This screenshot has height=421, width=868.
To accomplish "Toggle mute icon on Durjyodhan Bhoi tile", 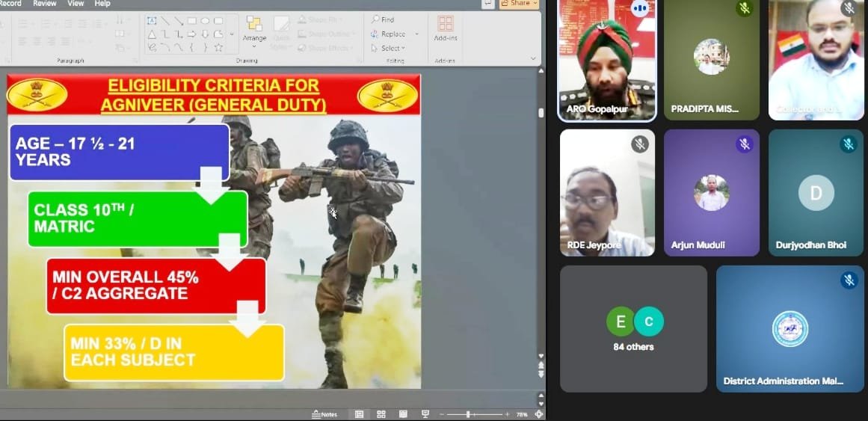I will click(x=848, y=144).
